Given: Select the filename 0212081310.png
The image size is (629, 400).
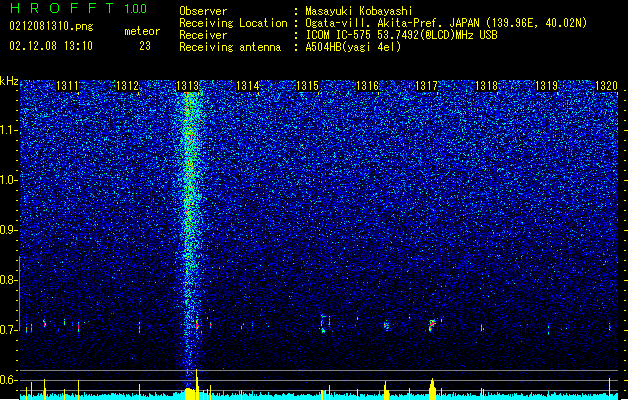Looking at the screenshot, I should 51,26.
